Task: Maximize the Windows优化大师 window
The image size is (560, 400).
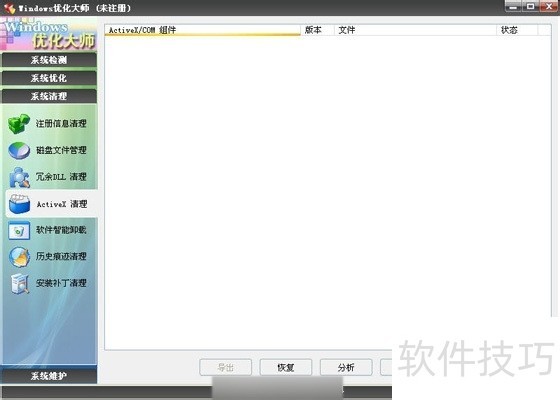Action: 531,6
